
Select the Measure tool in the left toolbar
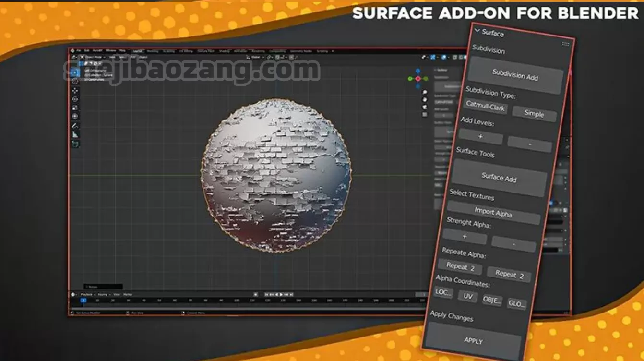75,134
